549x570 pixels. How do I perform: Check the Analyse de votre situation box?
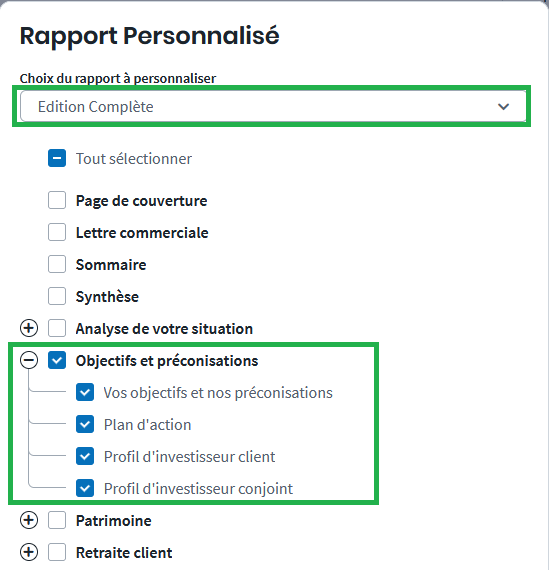coord(57,328)
